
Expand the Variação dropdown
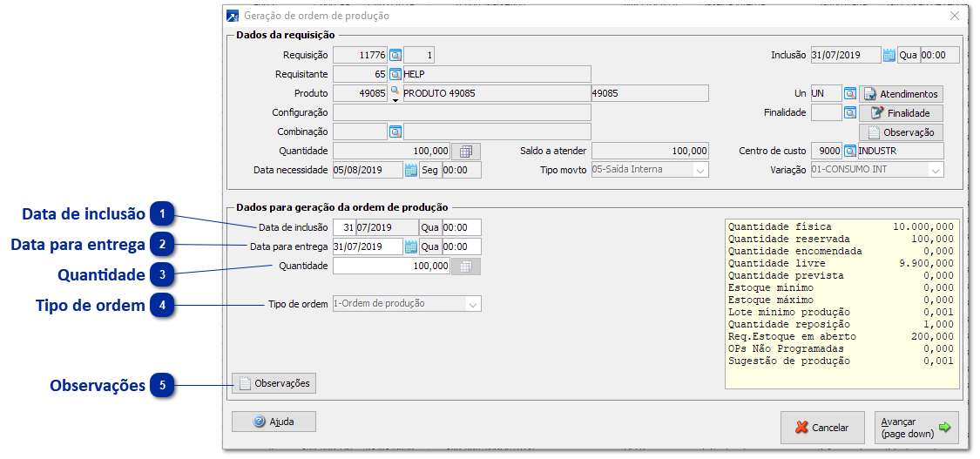tap(936, 170)
